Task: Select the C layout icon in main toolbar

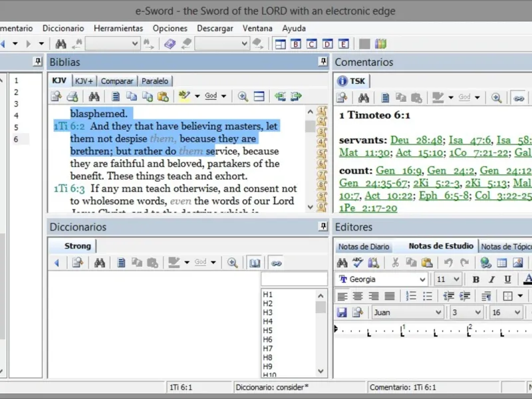Action: pyautogui.click(x=311, y=44)
